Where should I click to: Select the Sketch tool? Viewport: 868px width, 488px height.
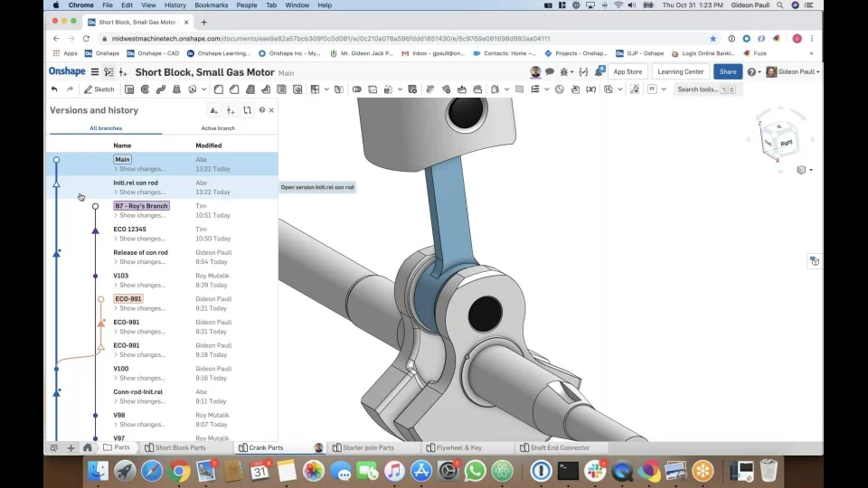point(99,89)
